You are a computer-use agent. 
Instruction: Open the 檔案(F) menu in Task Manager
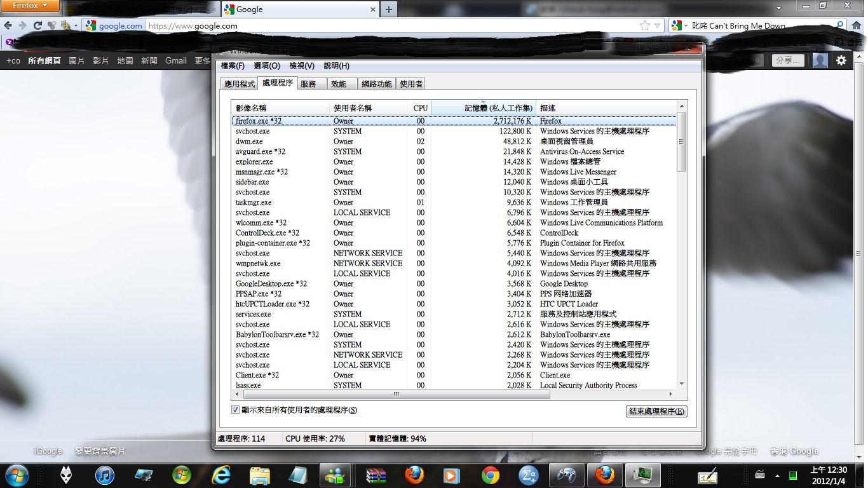click(x=233, y=65)
